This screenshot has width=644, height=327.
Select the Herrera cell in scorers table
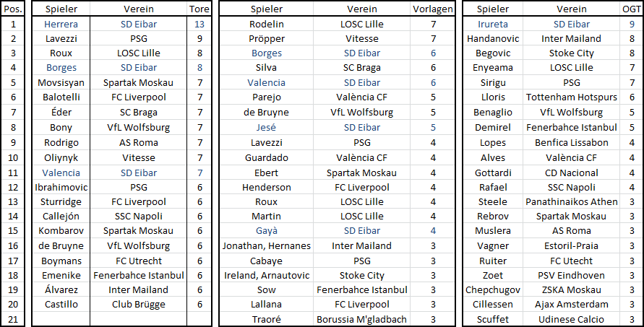(61, 25)
